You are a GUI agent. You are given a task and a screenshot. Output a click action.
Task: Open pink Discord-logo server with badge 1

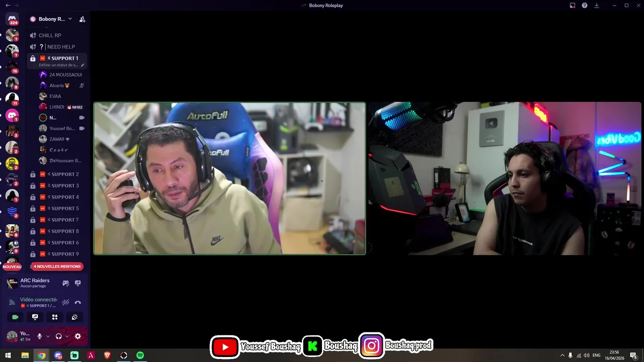[x=12, y=115]
